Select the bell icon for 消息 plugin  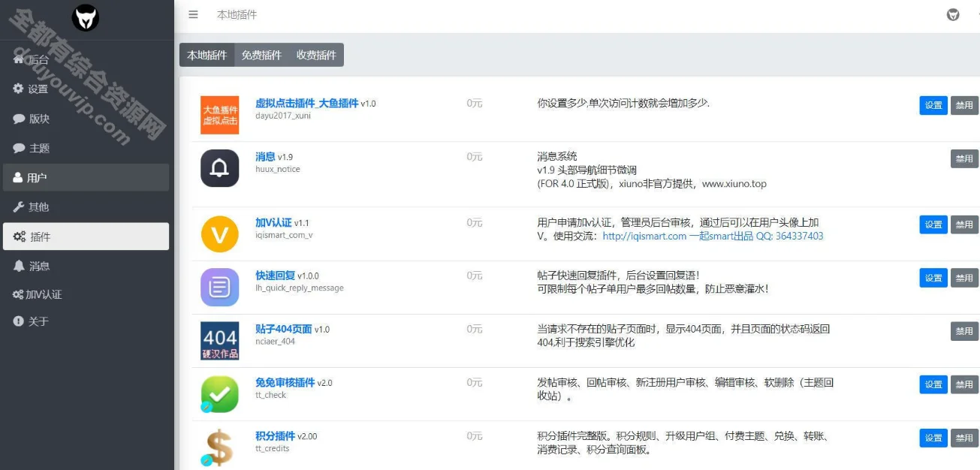point(219,170)
